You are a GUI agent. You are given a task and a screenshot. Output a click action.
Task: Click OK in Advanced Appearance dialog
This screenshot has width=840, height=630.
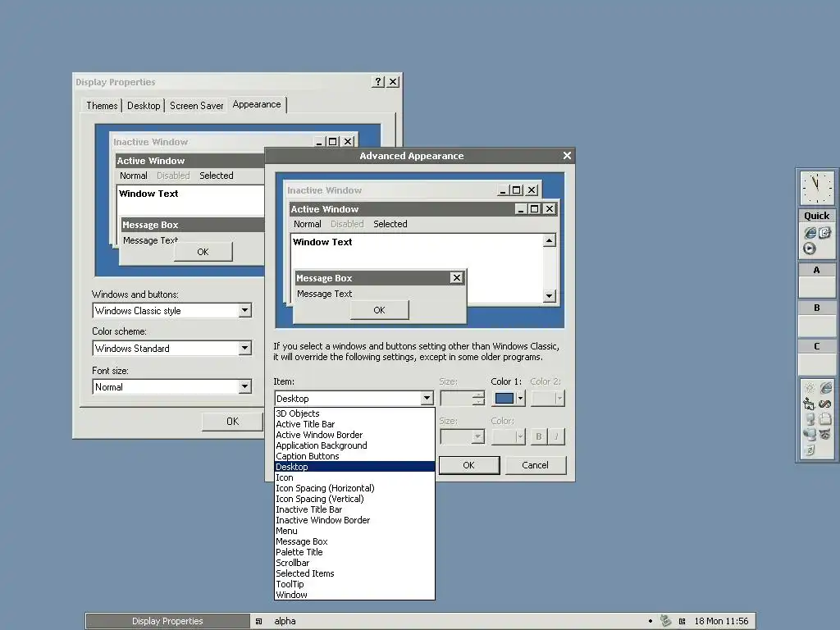click(x=468, y=465)
